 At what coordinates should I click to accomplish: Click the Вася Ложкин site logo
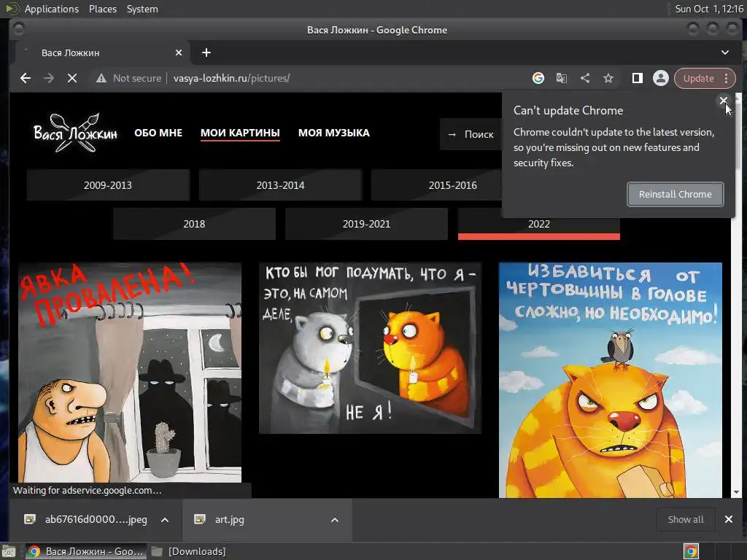tap(75, 133)
